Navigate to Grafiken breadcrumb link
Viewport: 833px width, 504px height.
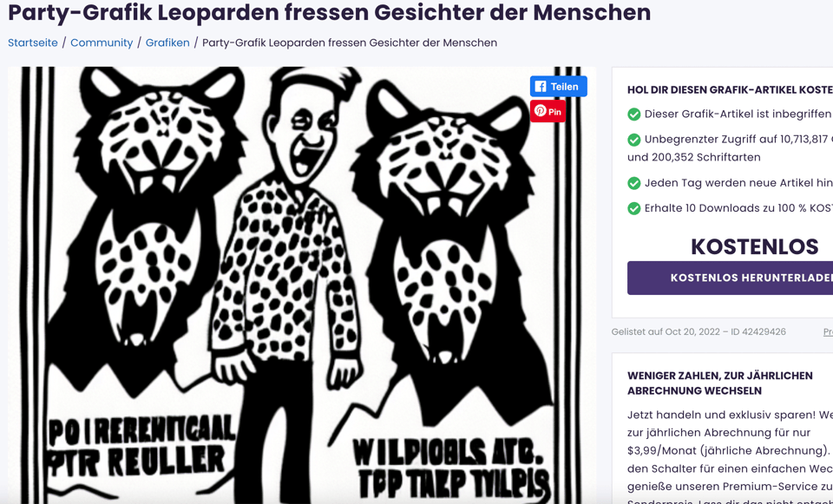tap(167, 43)
